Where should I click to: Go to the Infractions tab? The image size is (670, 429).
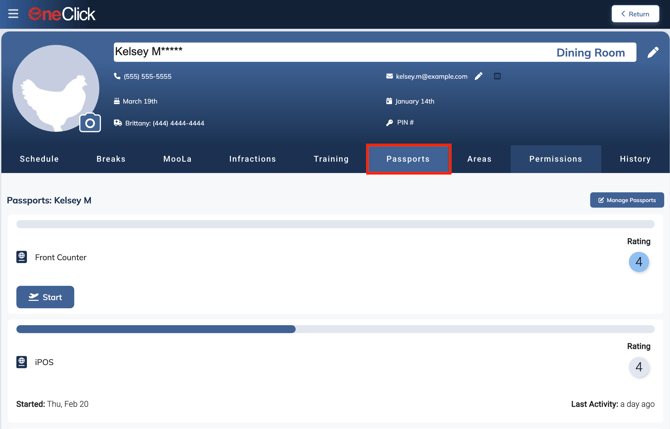(252, 159)
